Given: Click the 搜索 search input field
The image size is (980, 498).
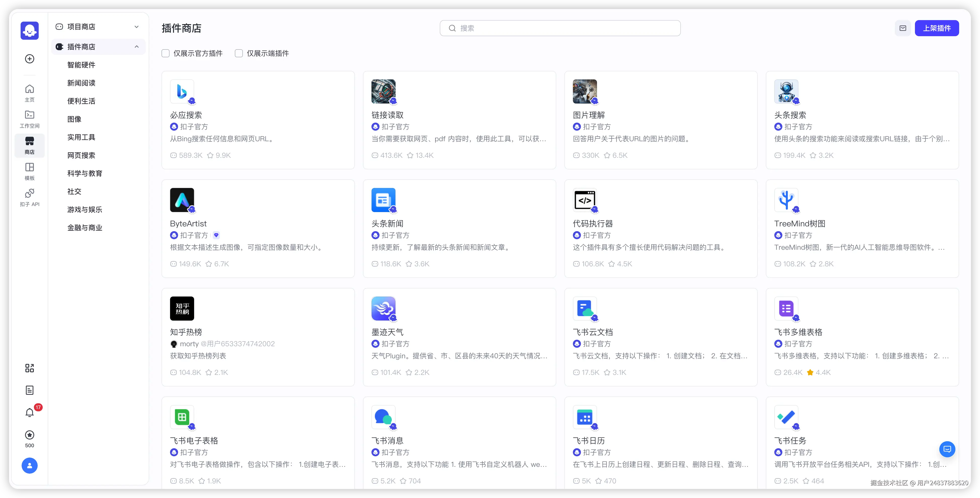Looking at the screenshot, I should tap(560, 28).
